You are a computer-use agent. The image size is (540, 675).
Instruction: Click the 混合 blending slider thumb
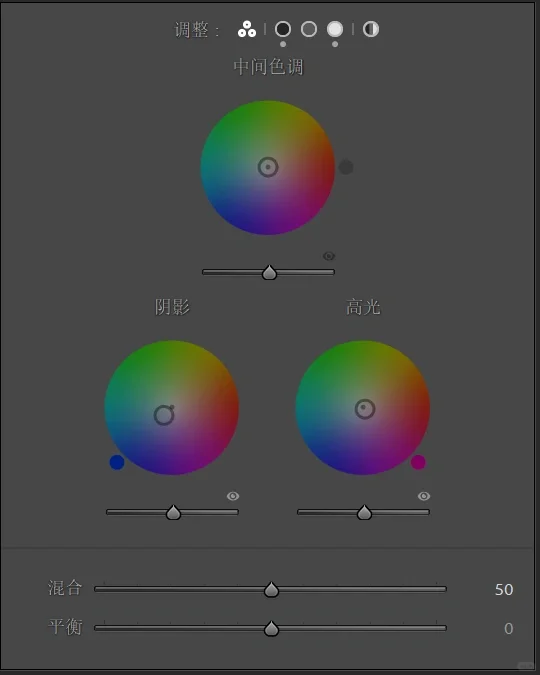[x=271, y=589]
